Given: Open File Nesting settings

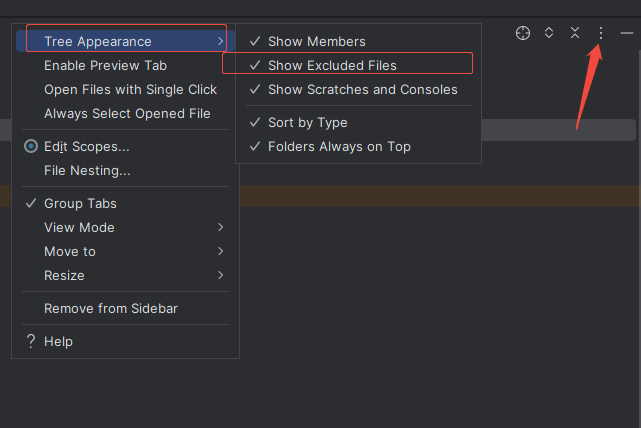Looking at the screenshot, I should pos(125,170).
